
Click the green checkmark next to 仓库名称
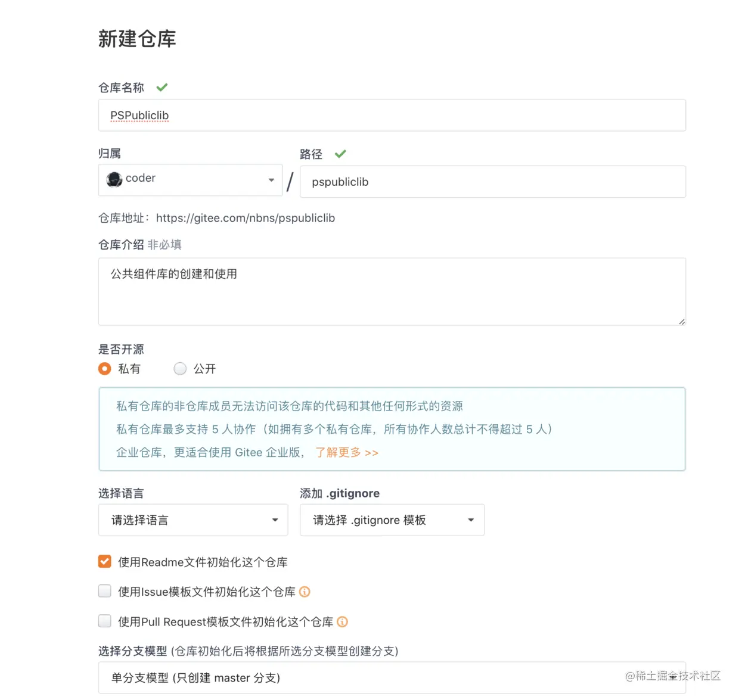tap(162, 87)
